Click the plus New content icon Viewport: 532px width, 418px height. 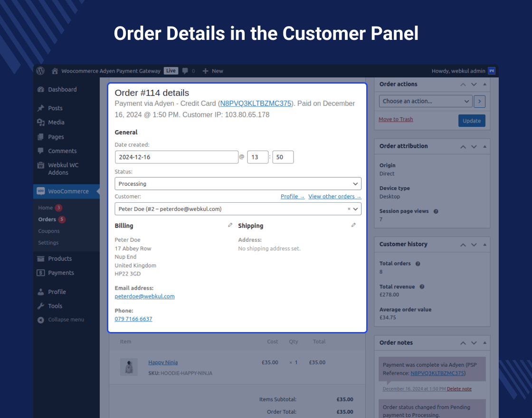click(205, 71)
